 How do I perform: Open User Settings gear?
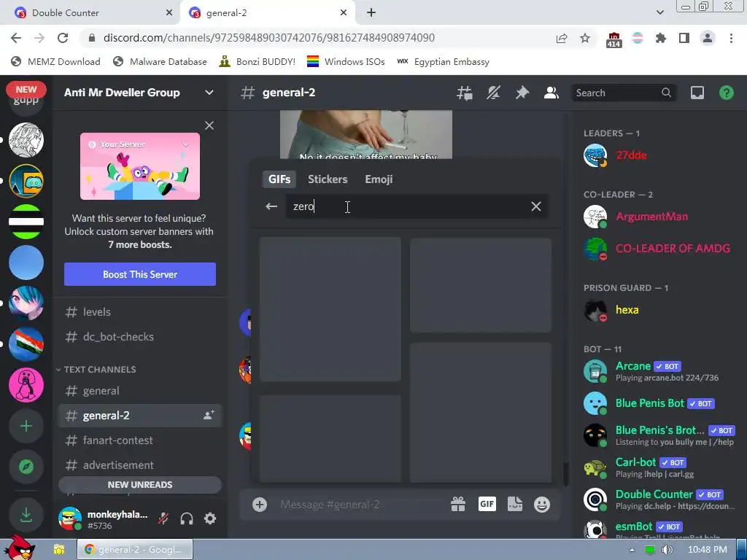210,518
